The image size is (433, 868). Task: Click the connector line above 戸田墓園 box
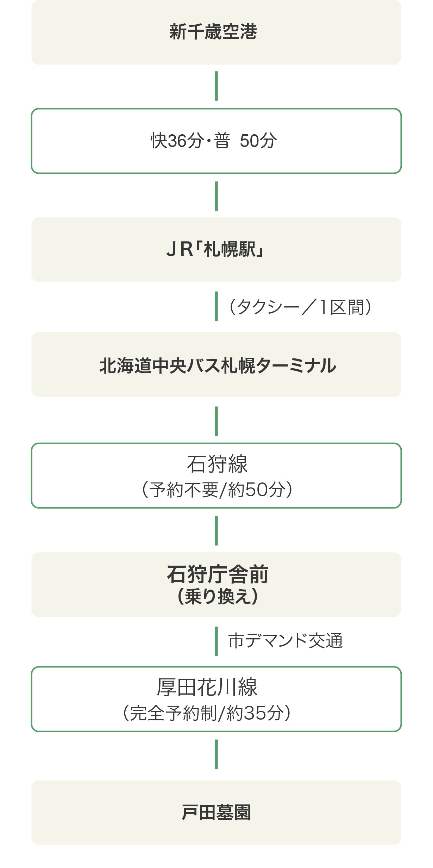(x=216, y=754)
